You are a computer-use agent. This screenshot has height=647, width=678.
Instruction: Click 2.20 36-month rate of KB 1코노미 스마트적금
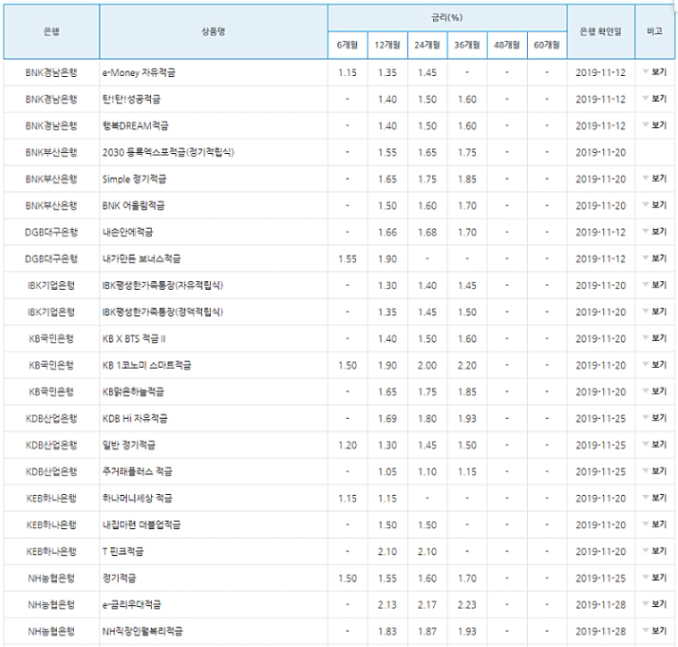pyautogui.click(x=467, y=365)
